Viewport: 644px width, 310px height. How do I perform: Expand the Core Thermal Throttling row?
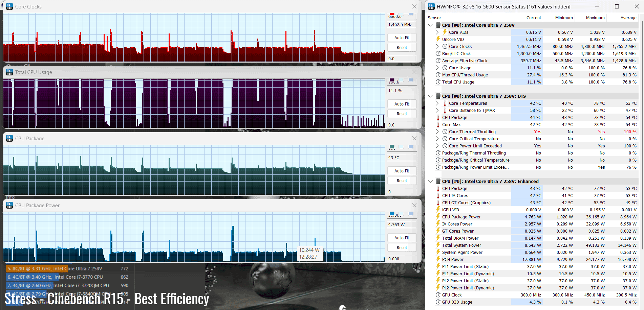click(x=437, y=132)
